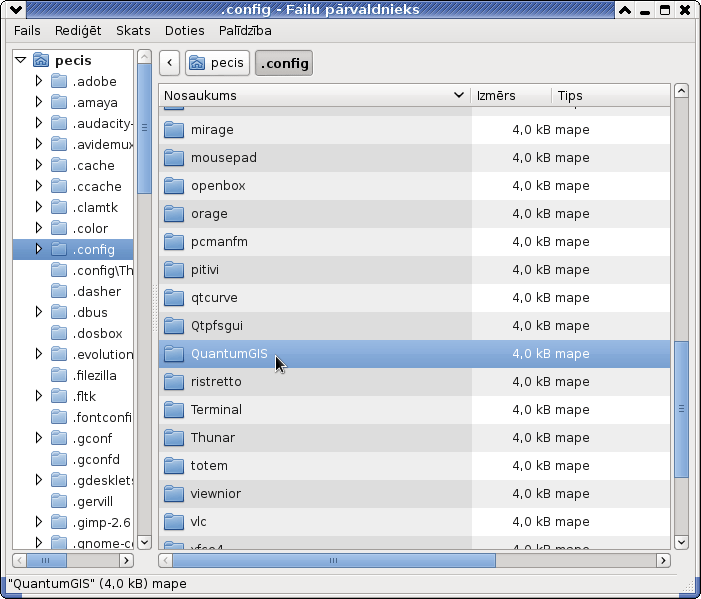Click the .dasher folder icon in sidebar
701x599 pixels.
(59, 291)
